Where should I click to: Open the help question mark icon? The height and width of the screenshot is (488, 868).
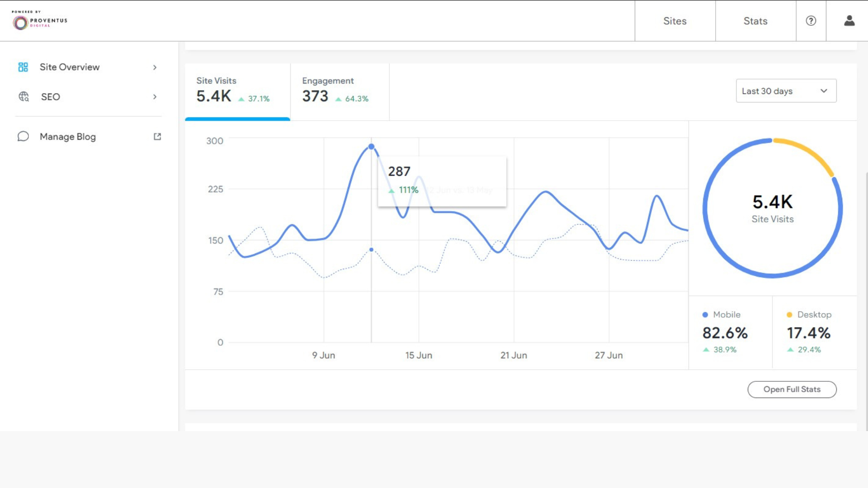point(811,21)
